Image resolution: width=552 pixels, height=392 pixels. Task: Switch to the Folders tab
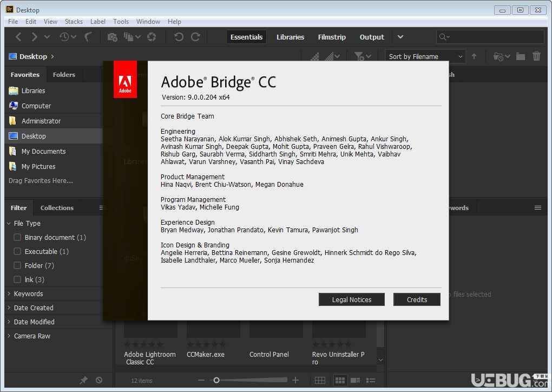coord(64,75)
